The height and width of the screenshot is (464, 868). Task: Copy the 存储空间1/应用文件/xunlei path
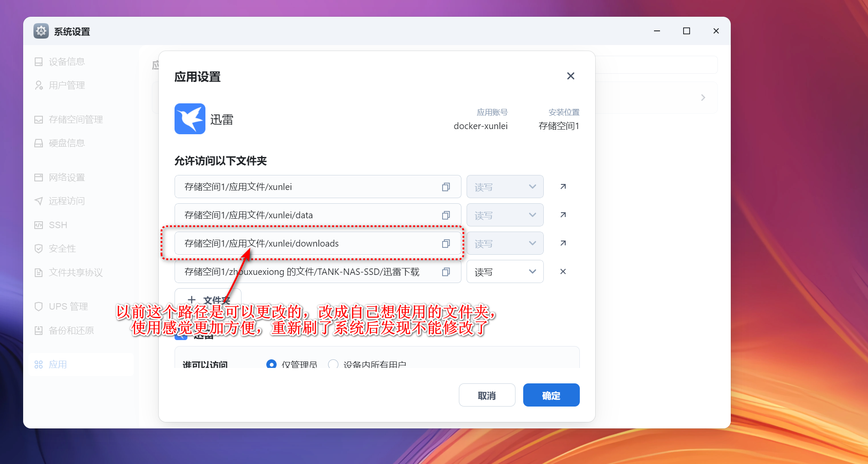click(x=446, y=187)
